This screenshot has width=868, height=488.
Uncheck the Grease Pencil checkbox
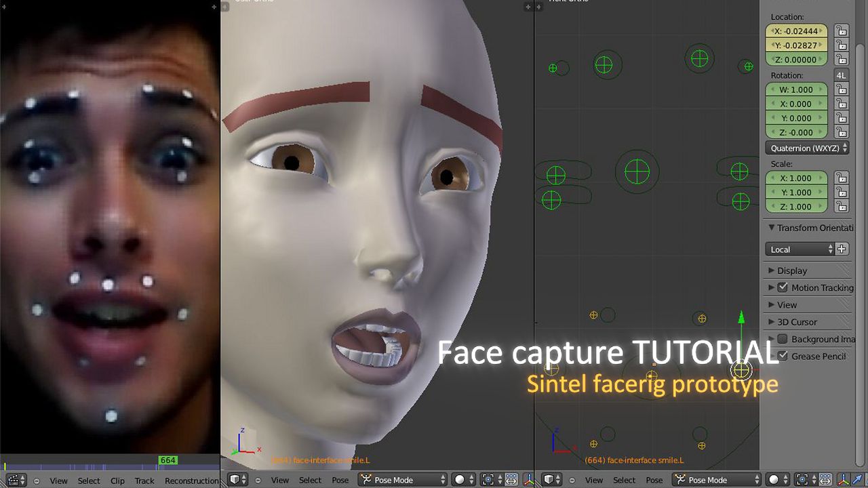(x=783, y=356)
